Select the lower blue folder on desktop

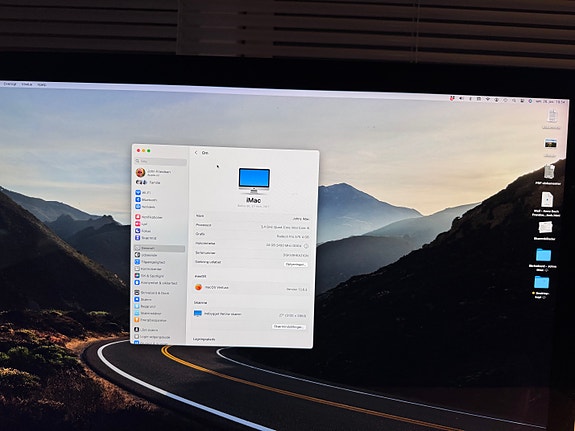click(x=542, y=282)
